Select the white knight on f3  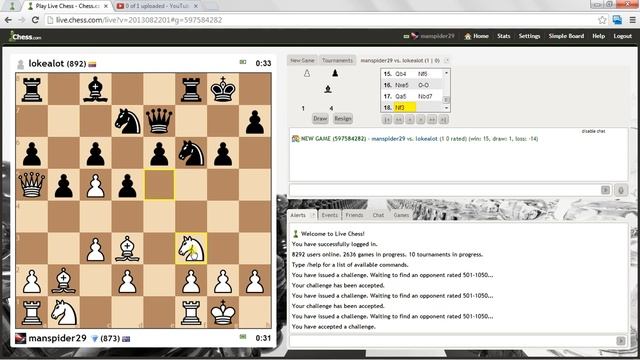click(x=191, y=249)
